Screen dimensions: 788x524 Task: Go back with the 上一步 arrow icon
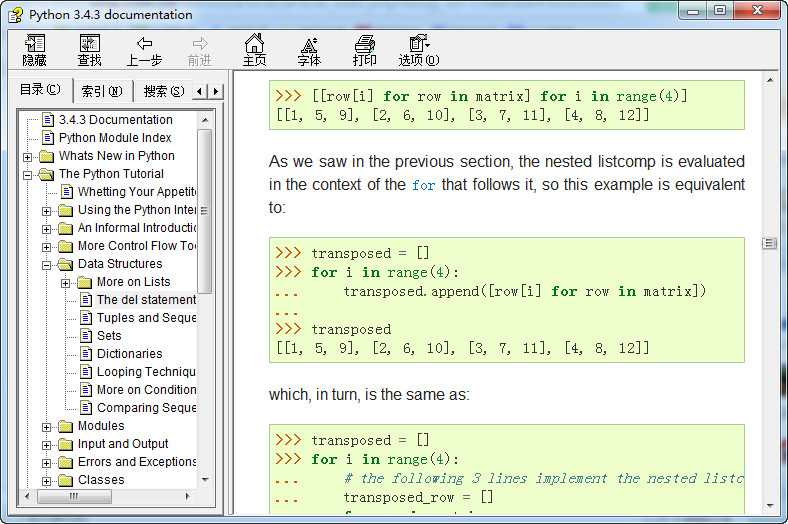coord(145,43)
